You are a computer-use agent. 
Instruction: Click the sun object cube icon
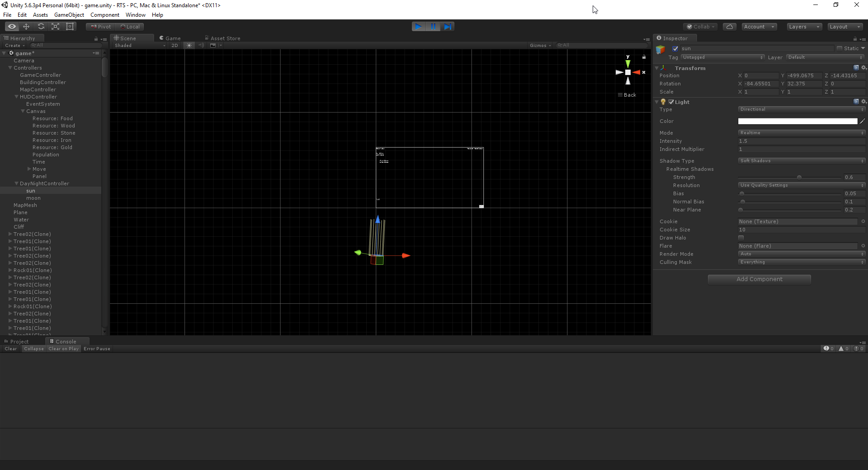click(660, 49)
